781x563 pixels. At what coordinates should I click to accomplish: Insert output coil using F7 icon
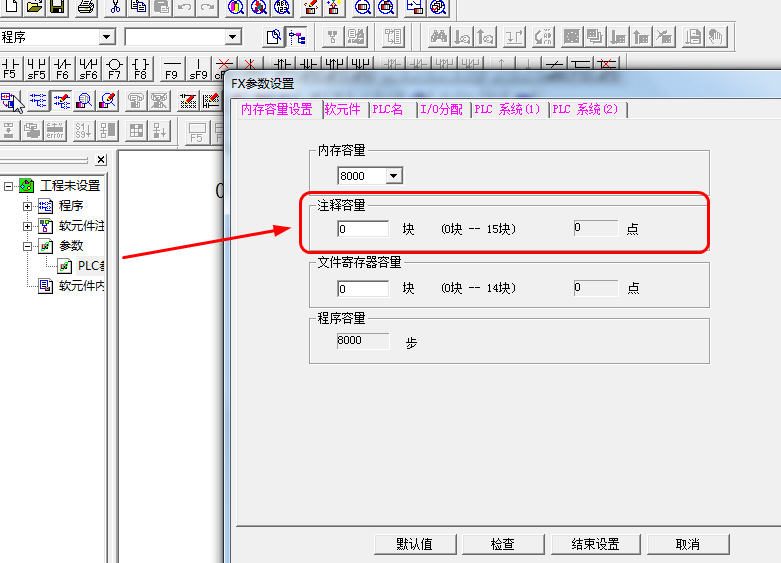coord(114,68)
